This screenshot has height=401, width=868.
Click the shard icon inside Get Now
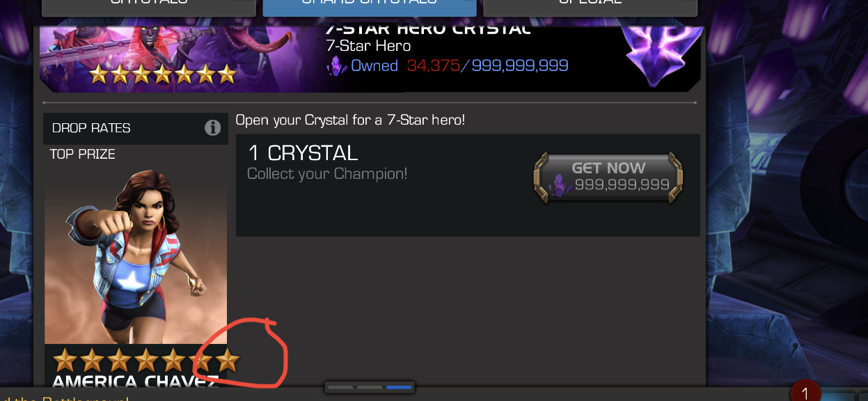click(560, 185)
